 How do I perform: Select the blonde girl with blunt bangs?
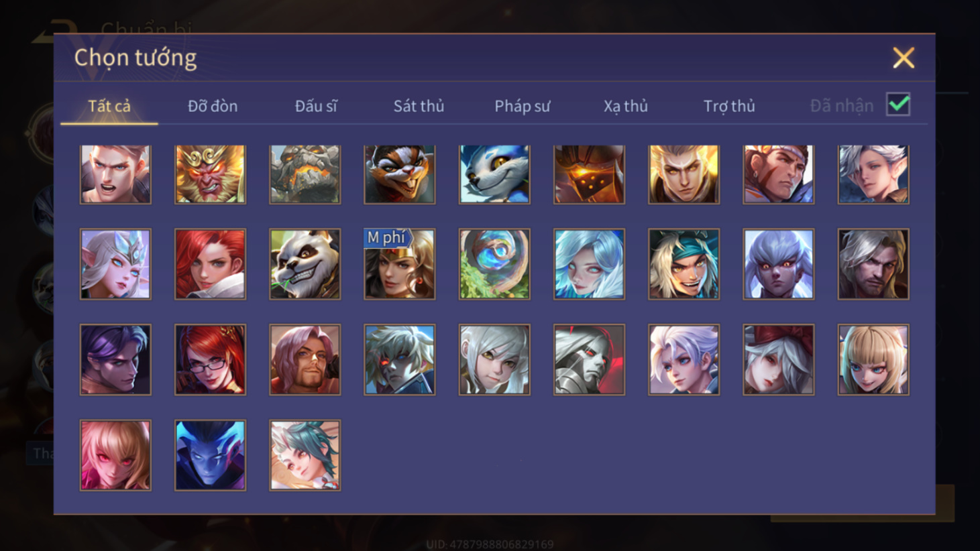873,360
